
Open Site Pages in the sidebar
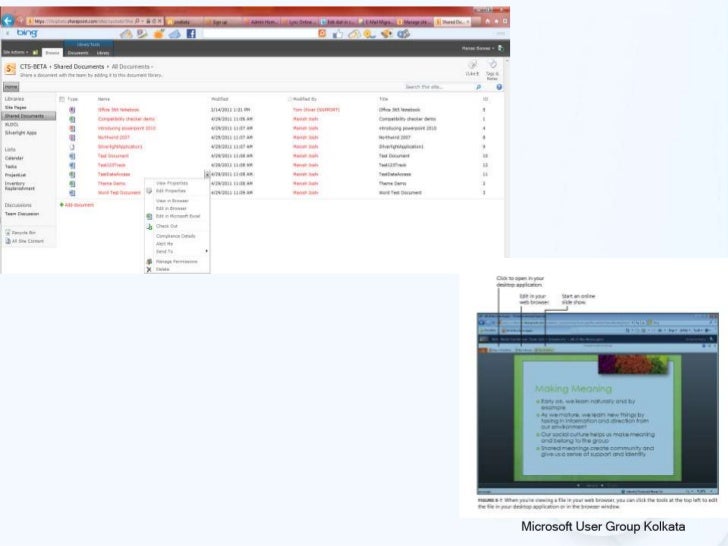pyautogui.click(x=15, y=107)
